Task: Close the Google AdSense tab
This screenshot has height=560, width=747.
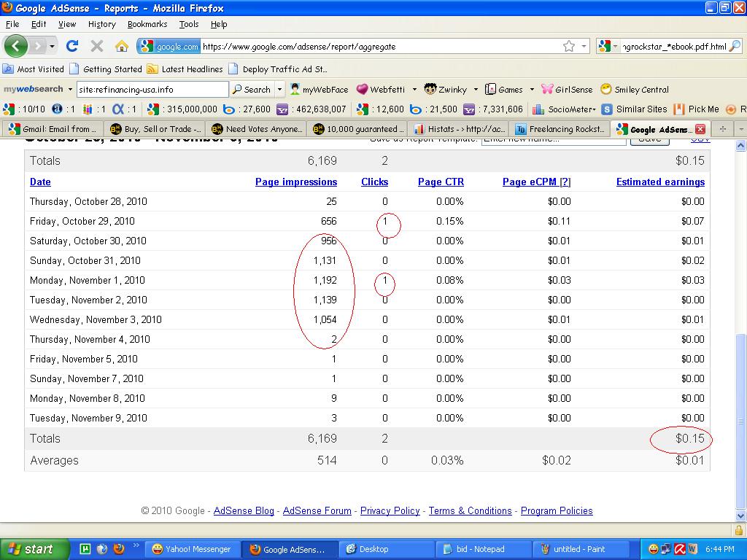Action: [700, 129]
